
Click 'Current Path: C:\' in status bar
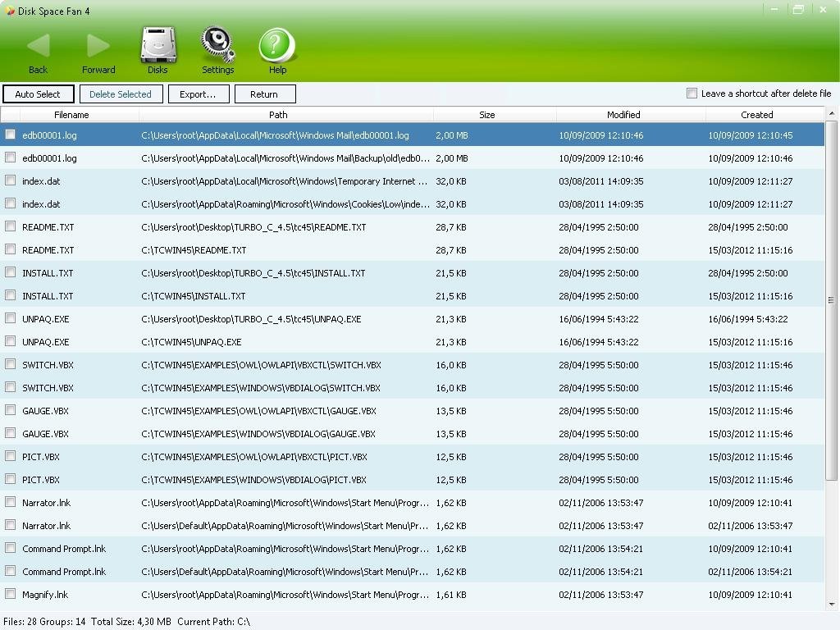click(x=214, y=622)
